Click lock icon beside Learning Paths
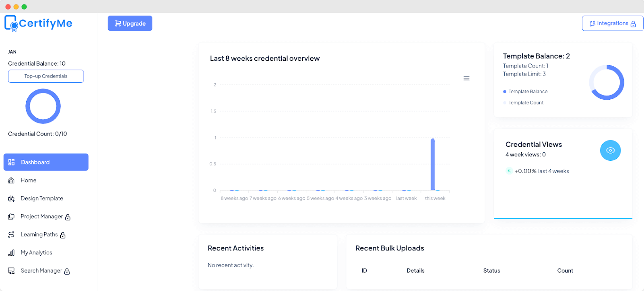 tap(63, 235)
